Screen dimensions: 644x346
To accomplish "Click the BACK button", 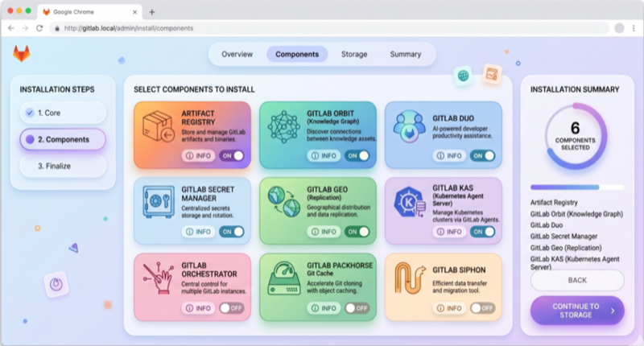I will [x=577, y=280].
